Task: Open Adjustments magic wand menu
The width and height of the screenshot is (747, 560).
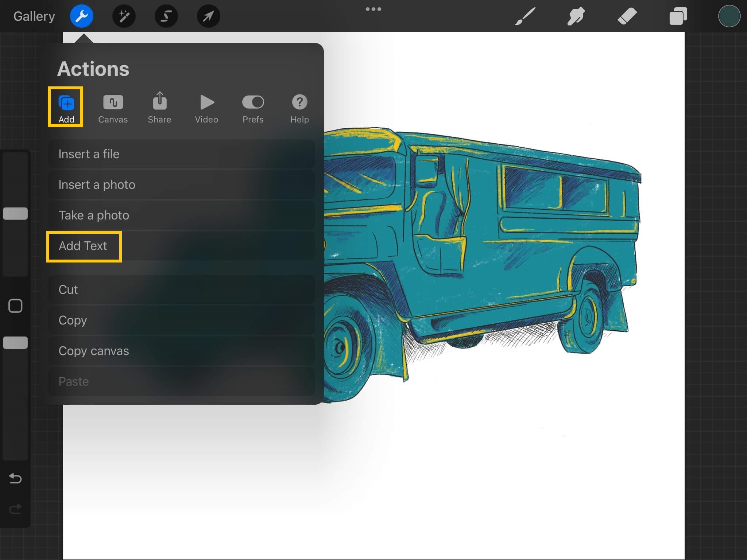Action: click(x=124, y=16)
